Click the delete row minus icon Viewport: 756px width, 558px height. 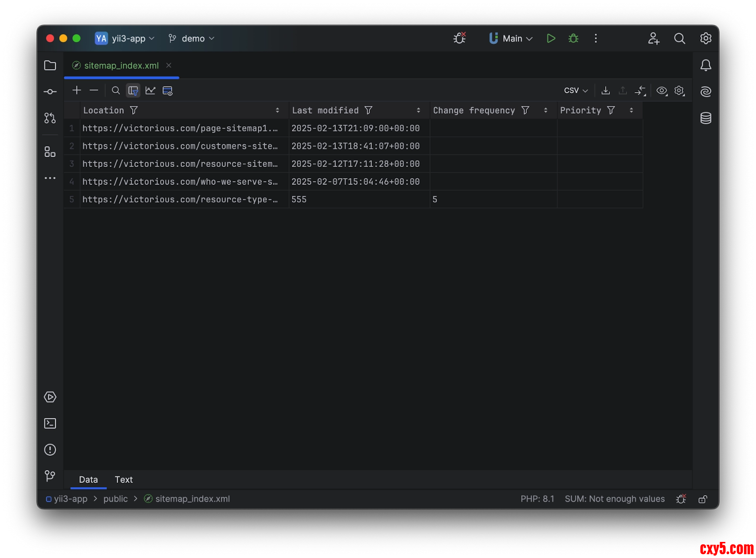(x=94, y=90)
